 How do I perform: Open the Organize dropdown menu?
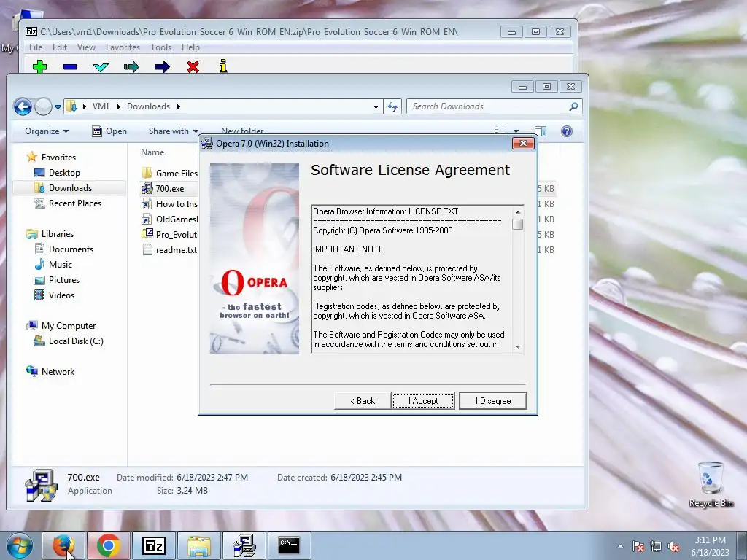[47, 131]
